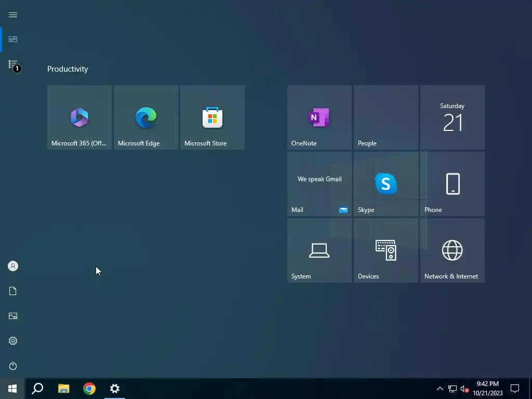Click the Power icon in sidebar

(13, 366)
